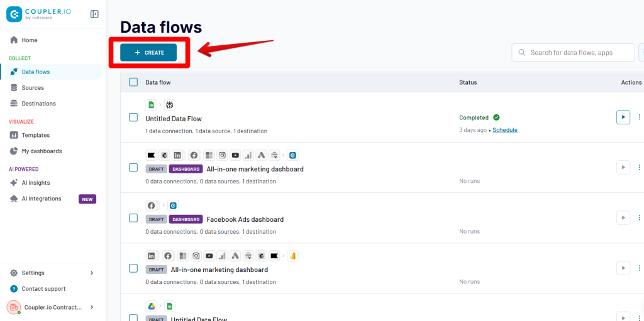Click YouTube icon in DASHBOARD marketing row
Image resolution: width=644 pixels, height=321 pixels.
point(235,155)
